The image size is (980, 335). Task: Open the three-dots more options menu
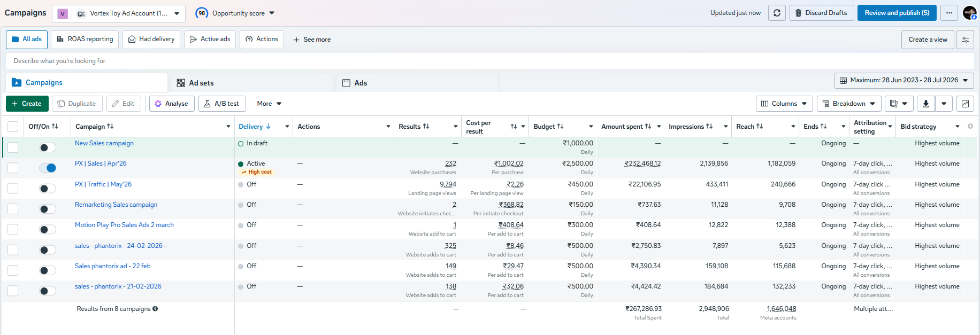coord(949,13)
